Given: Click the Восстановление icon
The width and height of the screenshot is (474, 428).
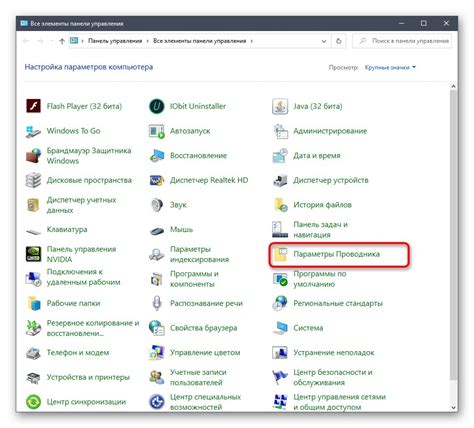Looking at the screenshot, I should pyautogui.click(x=157, y=156).
